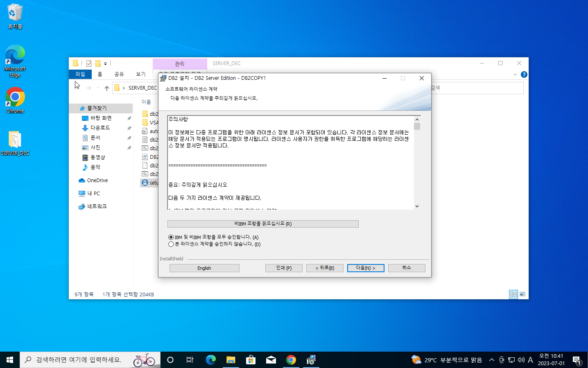Click the IME language indicator A
The image size is (588, 368).
pos(530,360)
